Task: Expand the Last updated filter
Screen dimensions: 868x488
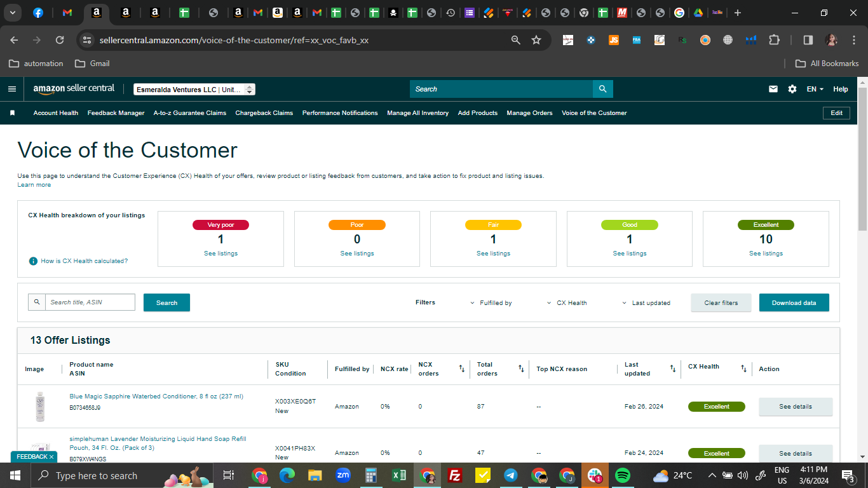Action: (646, 303)
